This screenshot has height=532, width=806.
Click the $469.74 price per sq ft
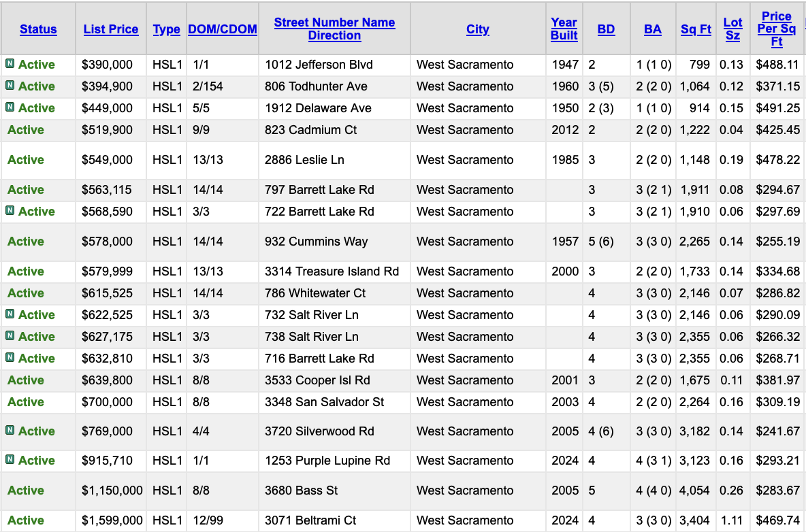click(x=777, y=520)
